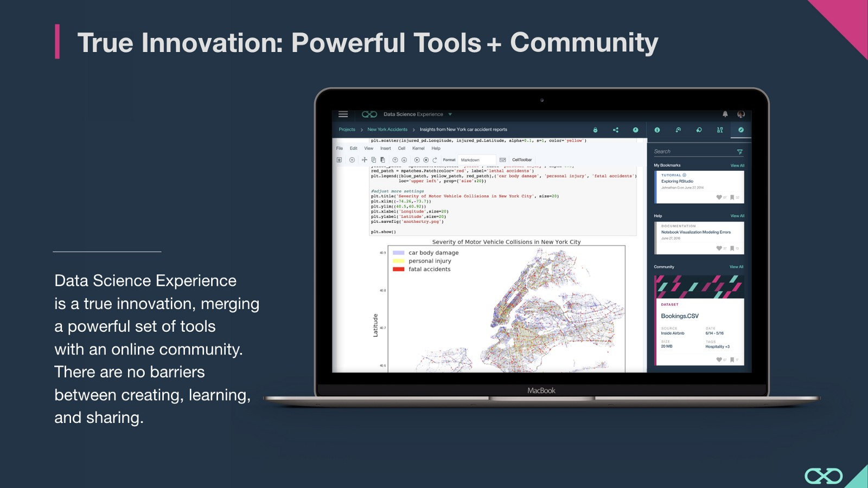Open the Cell menu

click(402, 149)
